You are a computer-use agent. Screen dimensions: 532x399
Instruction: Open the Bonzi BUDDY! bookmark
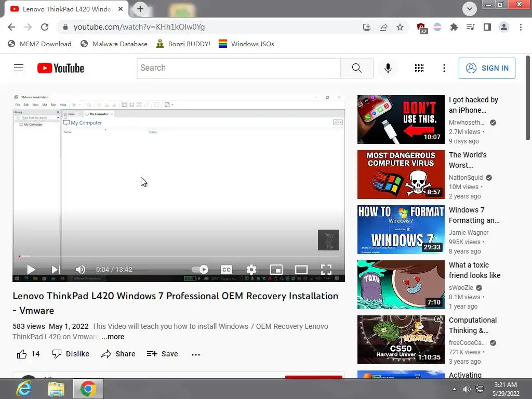tap(183, 44)
